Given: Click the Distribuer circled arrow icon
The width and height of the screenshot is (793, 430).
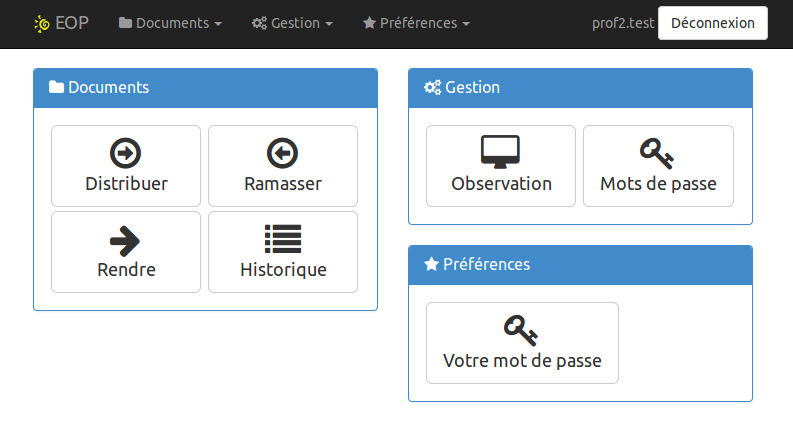Looking at the screenshot, I should 125,153.
